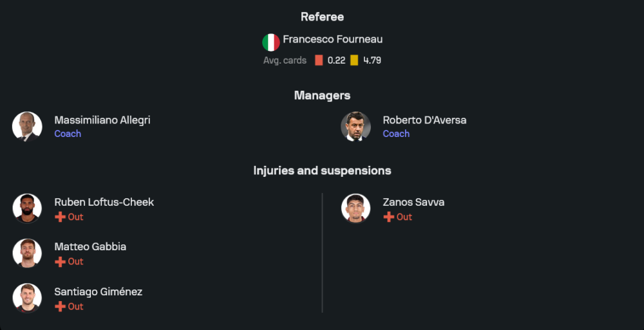Click the Italian flag icon beside the referee
Screen dimensions: 644x330
click(270, 42)
